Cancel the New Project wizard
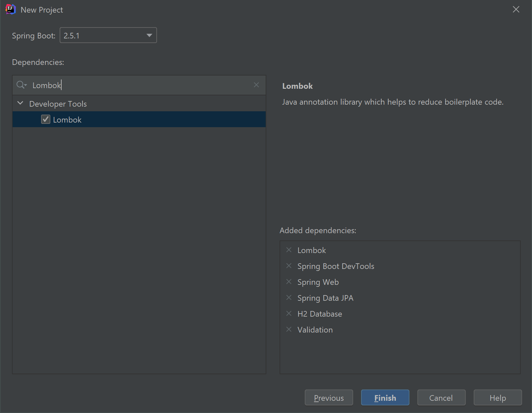532x413 pixels. coord(441,398)
